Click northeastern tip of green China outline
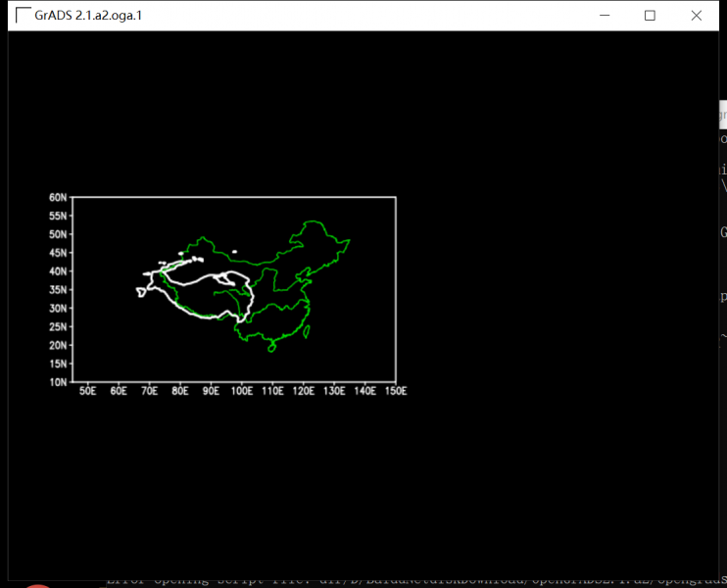 348,240
